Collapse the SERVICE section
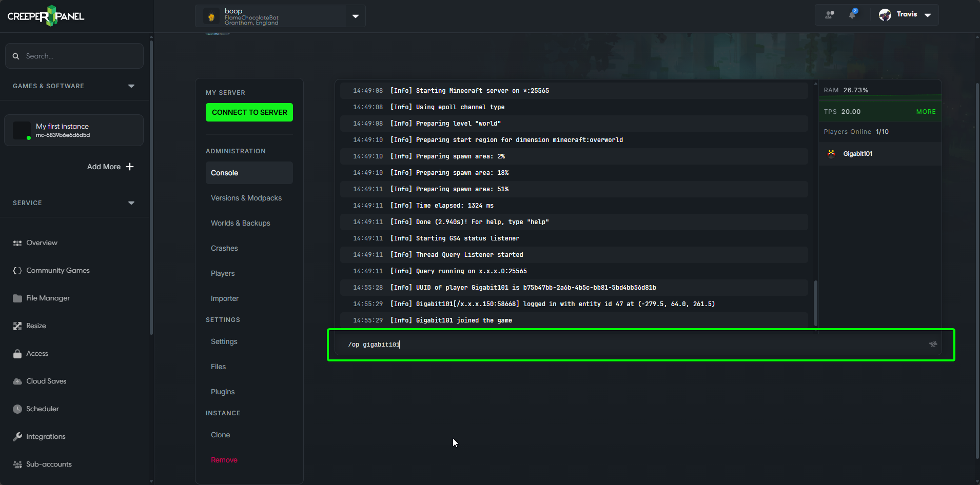The image size is (980, 485). tap(131, 203)
